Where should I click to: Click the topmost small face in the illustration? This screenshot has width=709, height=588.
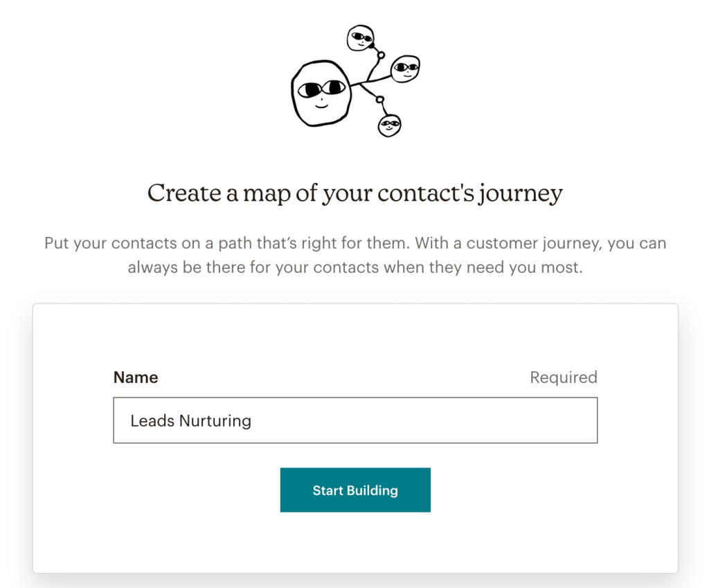pos(361,38)
